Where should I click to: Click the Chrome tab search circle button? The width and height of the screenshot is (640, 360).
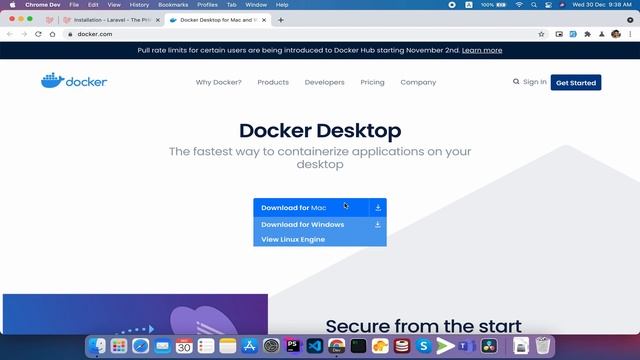point(630,20)
